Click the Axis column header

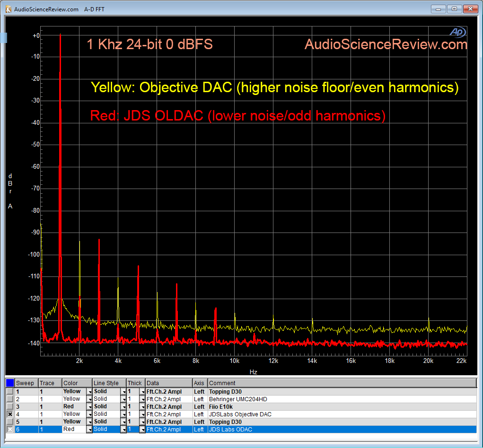pos(200,383)
